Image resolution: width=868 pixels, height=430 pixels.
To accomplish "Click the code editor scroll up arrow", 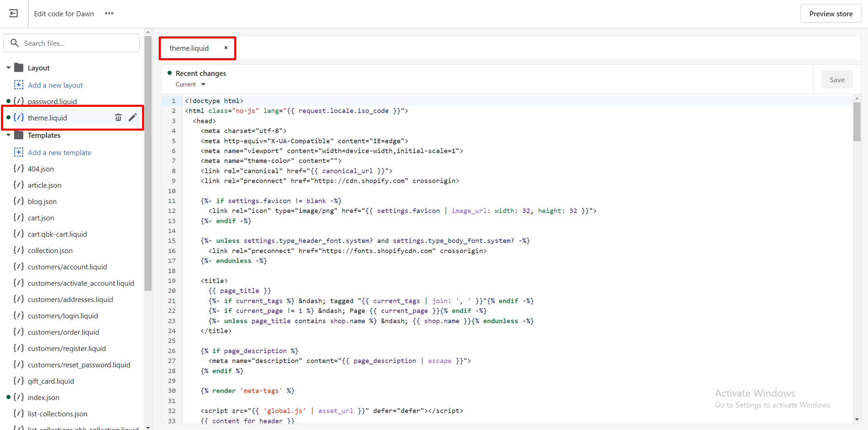I will click(x=857, y=98).
